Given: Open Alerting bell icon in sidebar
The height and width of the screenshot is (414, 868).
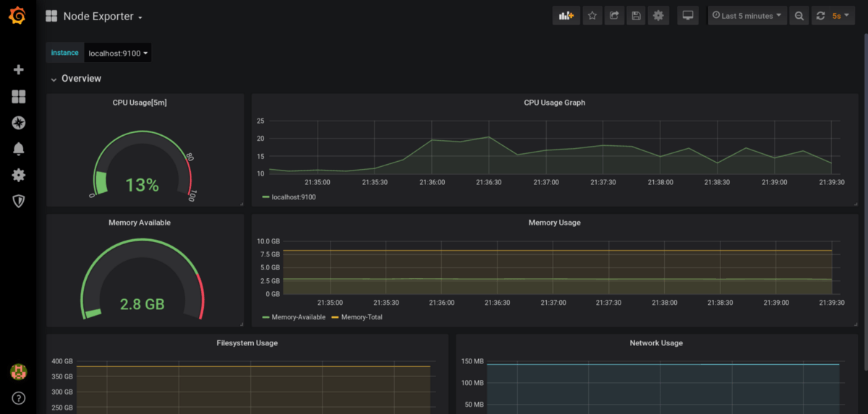Looking at the screenshot, I should click(19, 149).
